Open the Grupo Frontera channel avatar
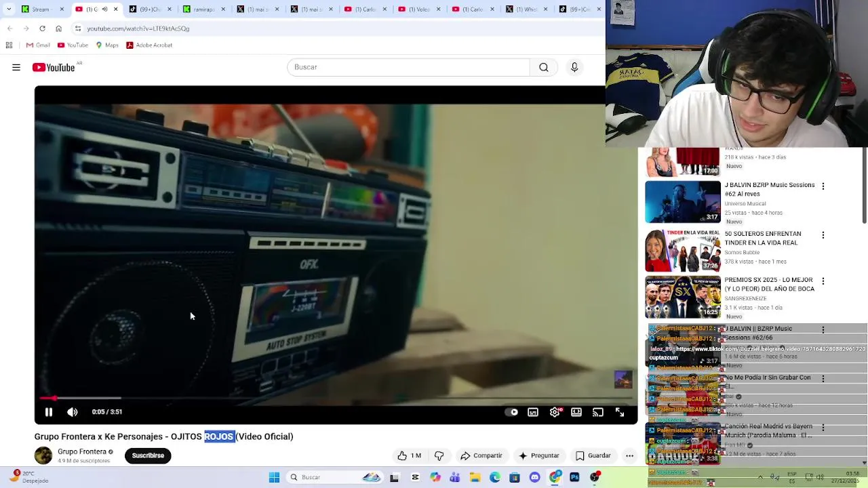The height and width of the screenshot is (488, 868). coord(43,455)
